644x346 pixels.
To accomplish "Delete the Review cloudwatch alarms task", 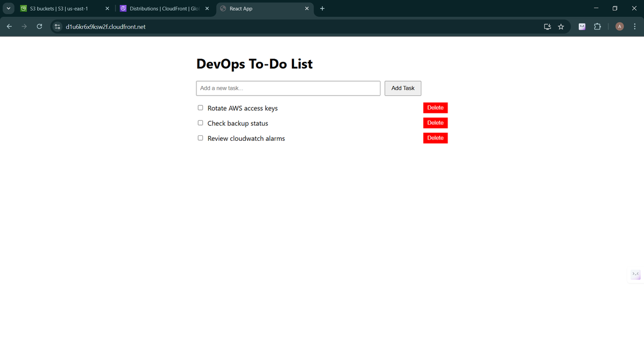I will (435, 138).
